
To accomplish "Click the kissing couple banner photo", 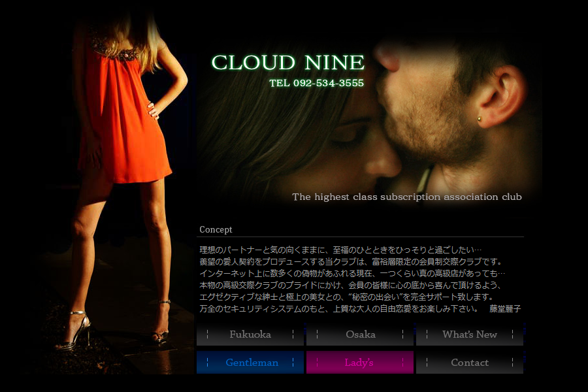I will (x=392, y=131).
